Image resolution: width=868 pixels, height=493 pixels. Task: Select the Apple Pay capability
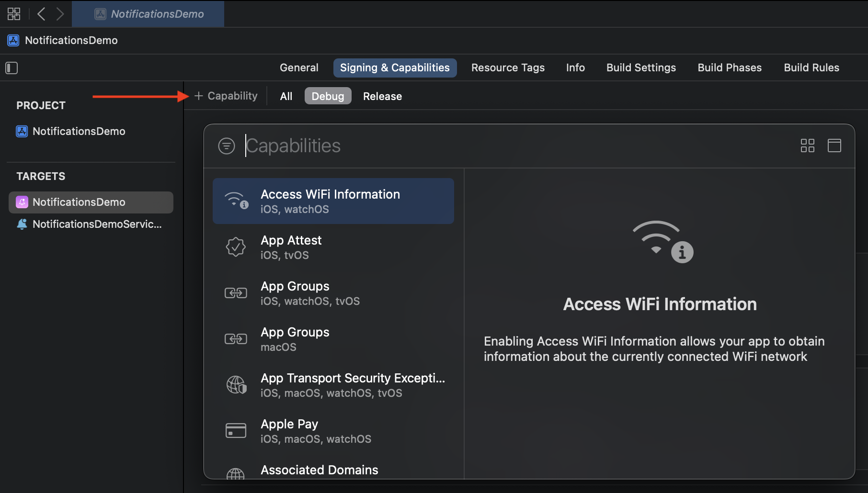333,431
